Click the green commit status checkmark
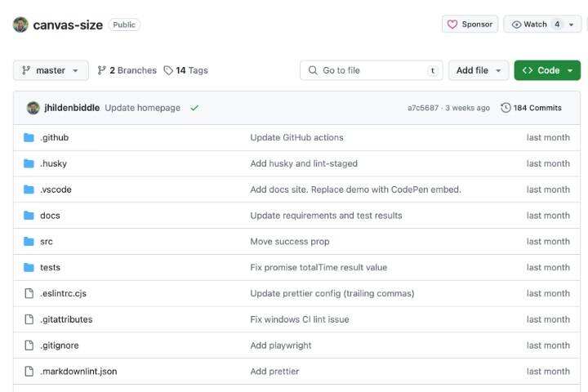This screenshot has height=392, width=588. 194,108
